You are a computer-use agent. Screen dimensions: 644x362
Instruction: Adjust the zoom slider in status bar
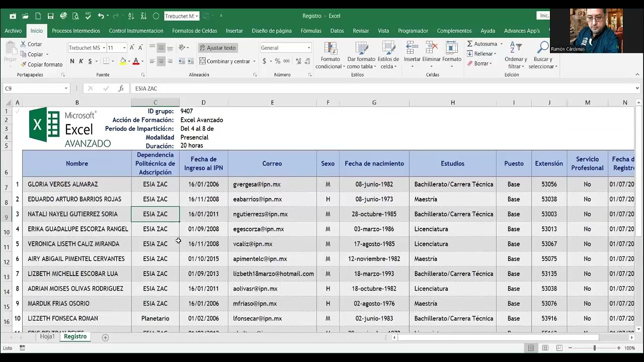[x=595, y=348]
